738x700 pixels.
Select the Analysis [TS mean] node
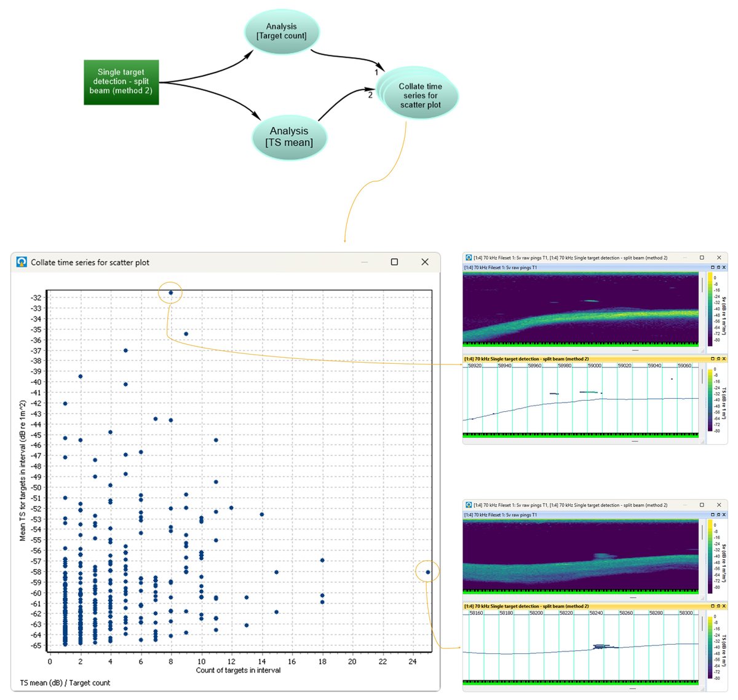(x=289, y=136)
